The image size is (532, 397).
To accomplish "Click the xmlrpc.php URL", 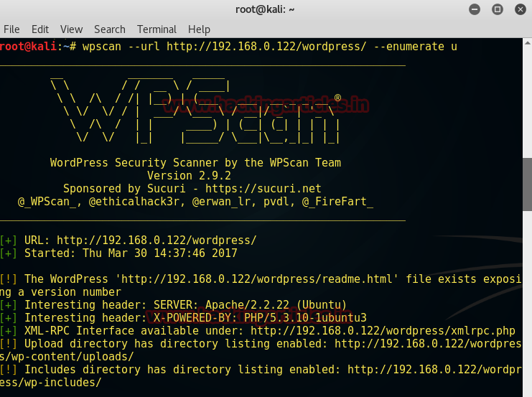I will [x=383, y=331].
